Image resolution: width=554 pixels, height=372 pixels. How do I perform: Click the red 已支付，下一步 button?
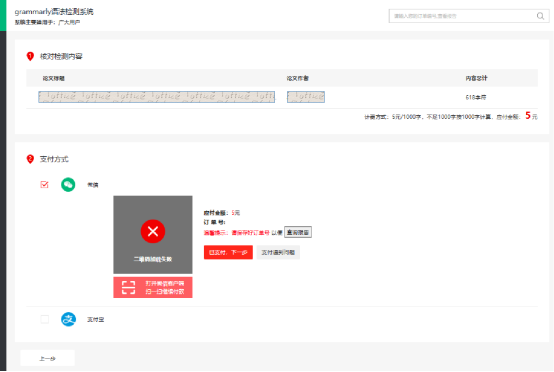click(x=228, y=252)
